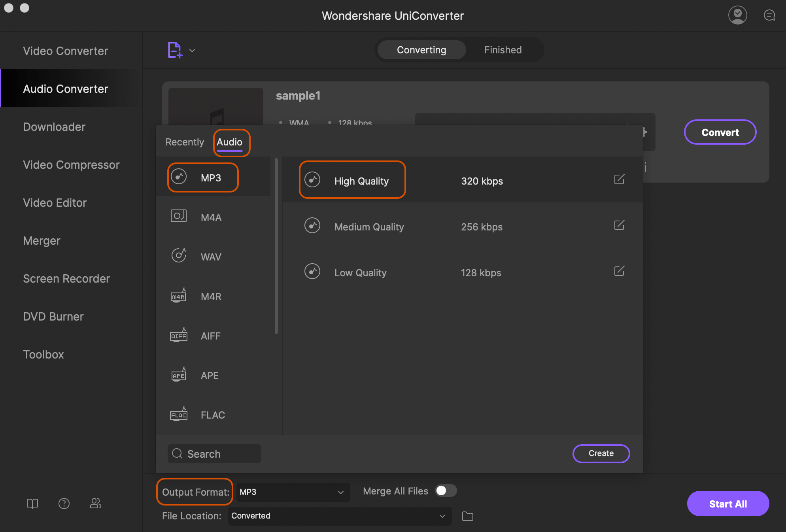
Task: Select M4A audio format icon
Action: pos(179,216)
